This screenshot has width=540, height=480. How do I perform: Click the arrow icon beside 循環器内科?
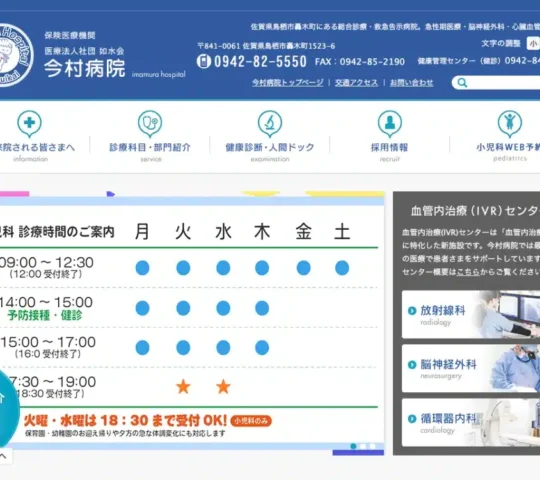click(412, 419)
